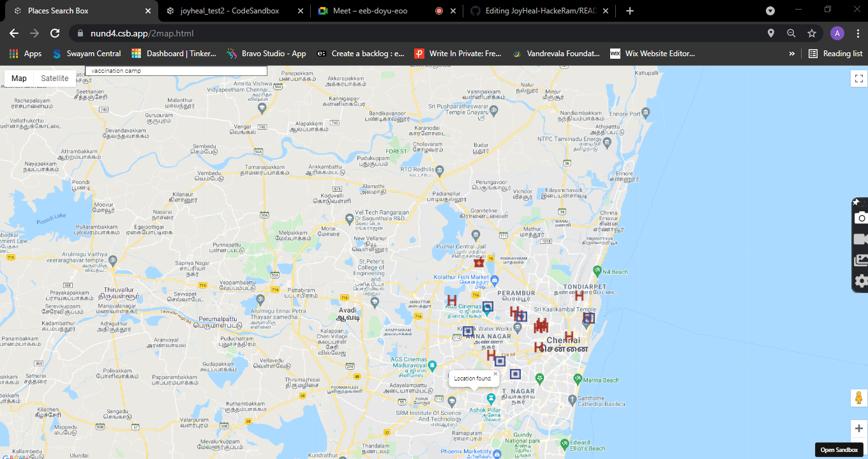Screen dimensions: 868x459
Task: Select blue square marker above T. Nagar
Action: click(x=515, y=374)
